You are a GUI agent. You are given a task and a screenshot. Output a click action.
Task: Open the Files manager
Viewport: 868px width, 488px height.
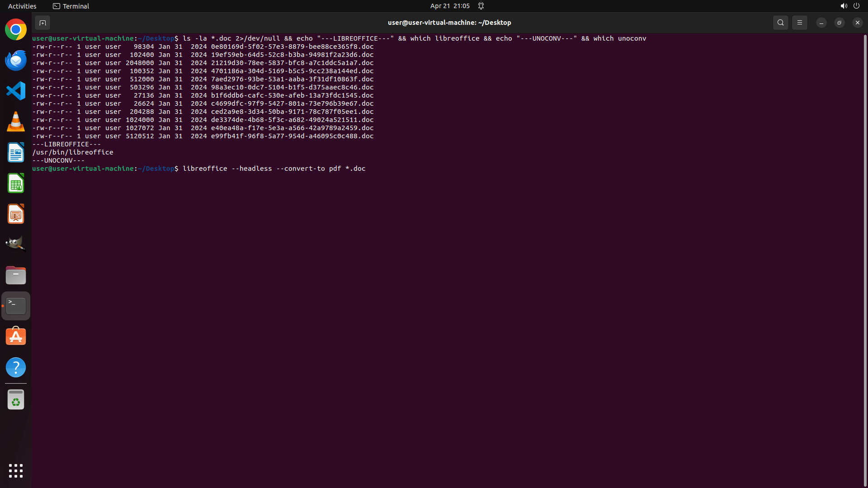coord(16,275)
